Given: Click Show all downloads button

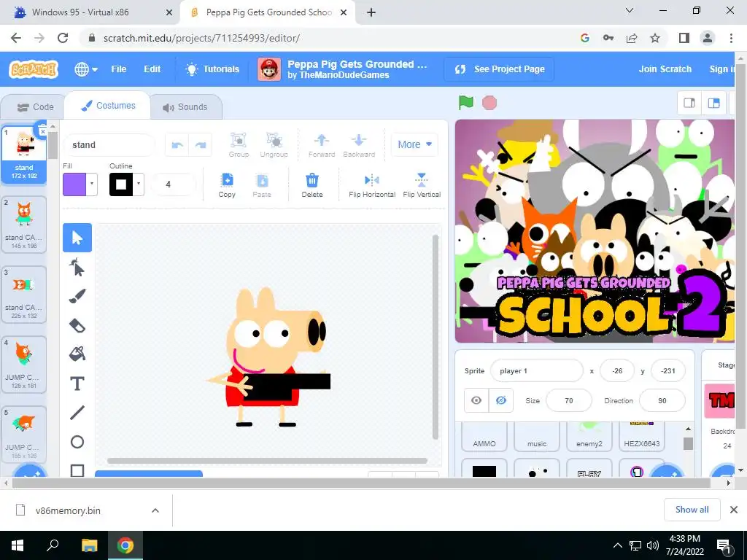Looking at the screenshot, I should (x=692, y=510).
